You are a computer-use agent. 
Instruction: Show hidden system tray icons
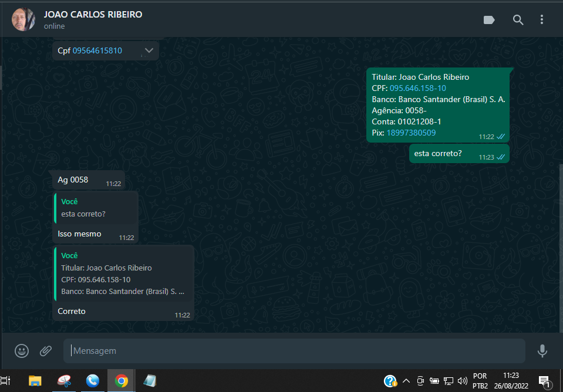pyautogui.click(x=406, y=381)
